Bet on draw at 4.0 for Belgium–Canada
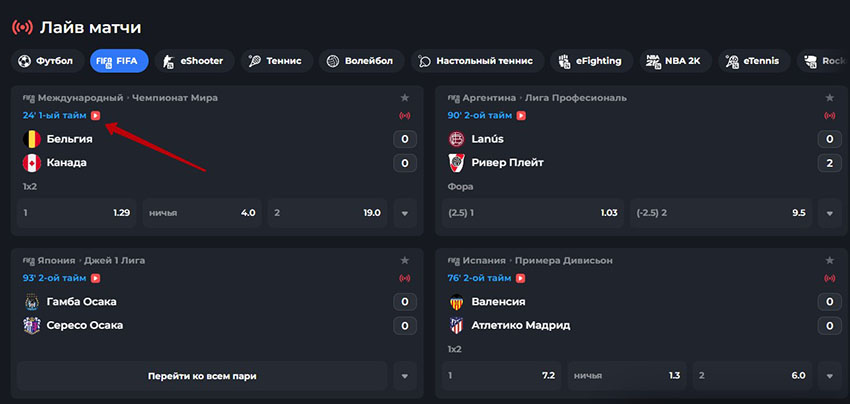This screenshot has height=404, width=850. point(202,213)
